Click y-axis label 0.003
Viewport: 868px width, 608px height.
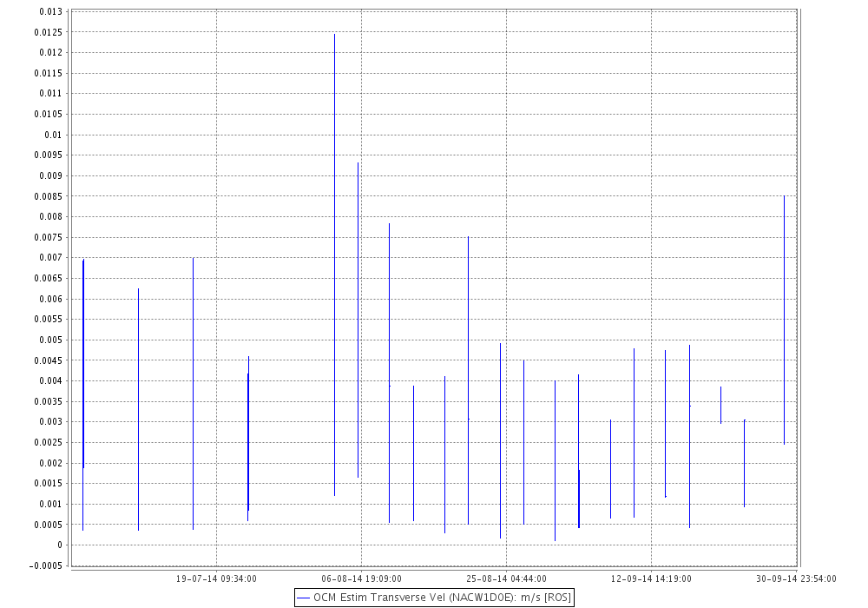(50, 422)
